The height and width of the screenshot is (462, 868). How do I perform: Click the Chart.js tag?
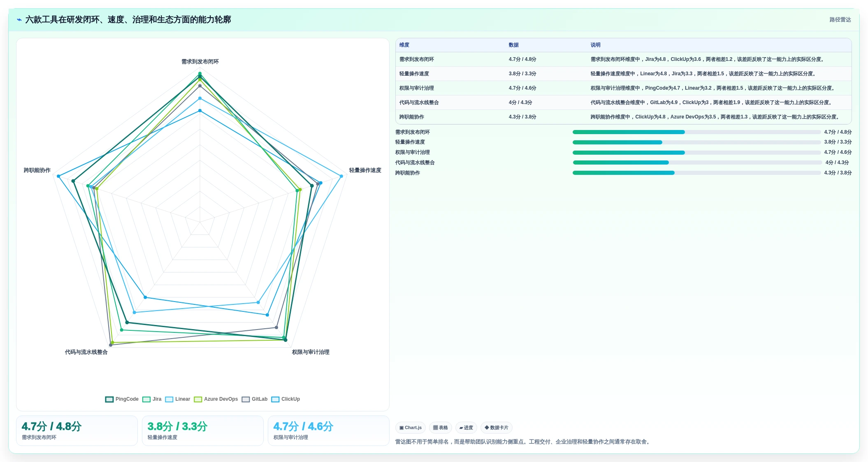pyautogui.click(x=411, y=428)
